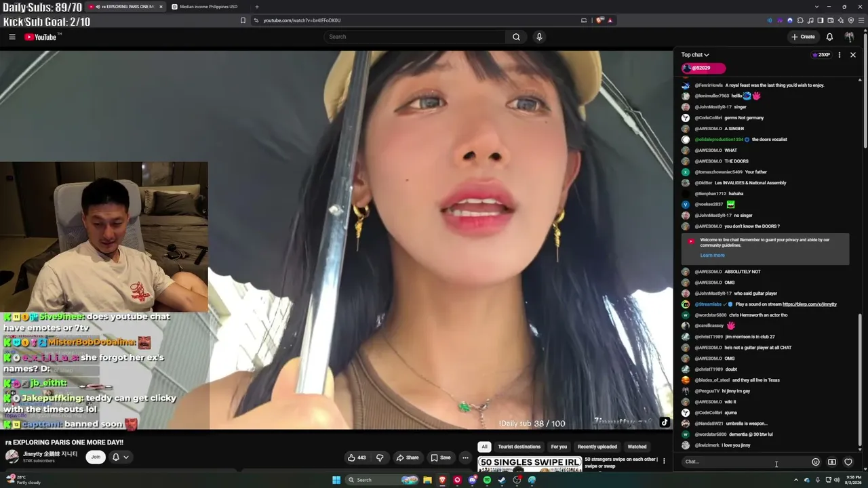Screen dimensions: 868x488
Task: Open the browser main menu
Action: (x=861, y=20)
